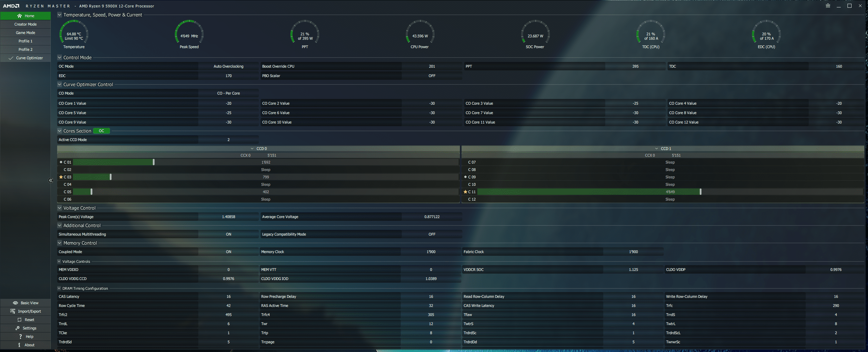Screen dimensions: 868x352
Task: Open Basic View using the eye icon
Action: click(15, 303)
